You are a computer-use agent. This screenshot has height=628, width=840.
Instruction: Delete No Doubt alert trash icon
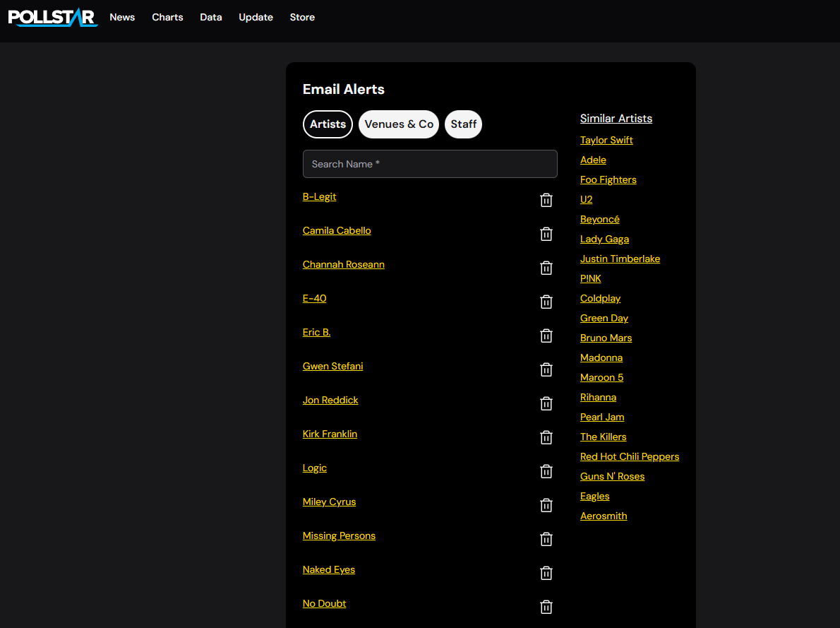click(546, 607)
